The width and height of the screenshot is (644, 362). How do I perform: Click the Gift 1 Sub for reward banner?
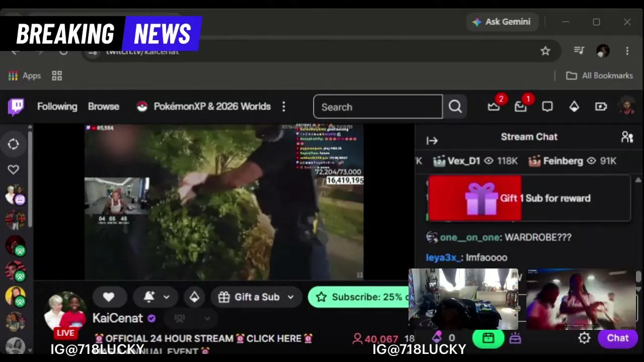pyautogui.click(x=529, y=198)
